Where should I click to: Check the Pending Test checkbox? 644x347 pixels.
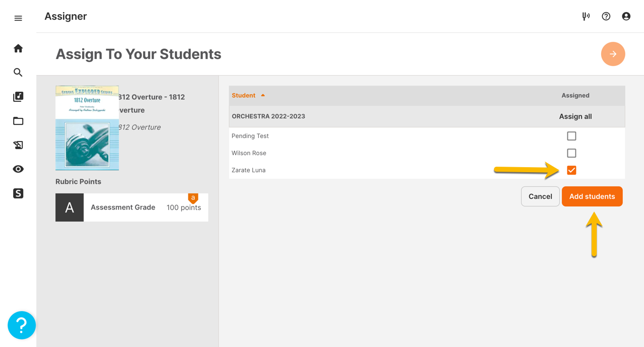(x=571, y=136)
